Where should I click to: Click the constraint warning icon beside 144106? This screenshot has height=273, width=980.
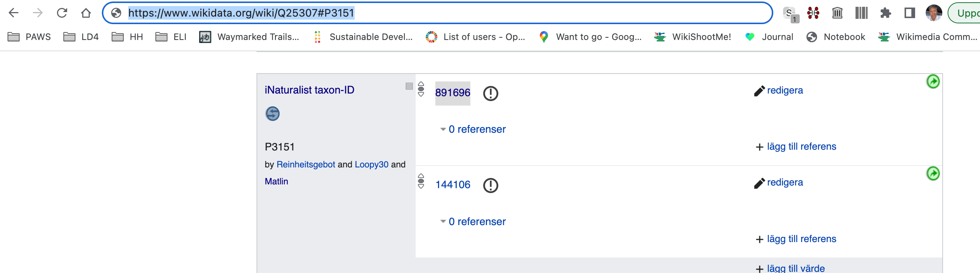(x=490, y=186)
